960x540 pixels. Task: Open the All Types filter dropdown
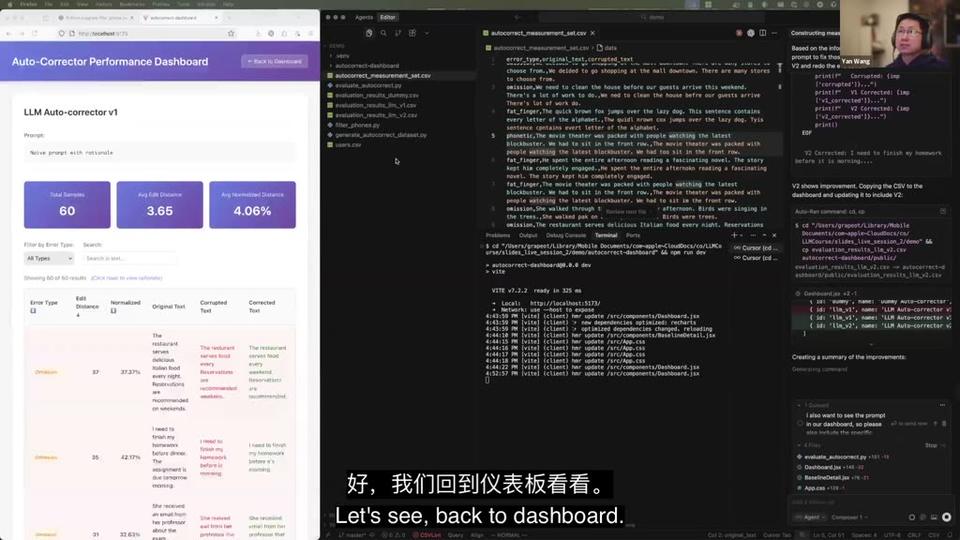49,258
